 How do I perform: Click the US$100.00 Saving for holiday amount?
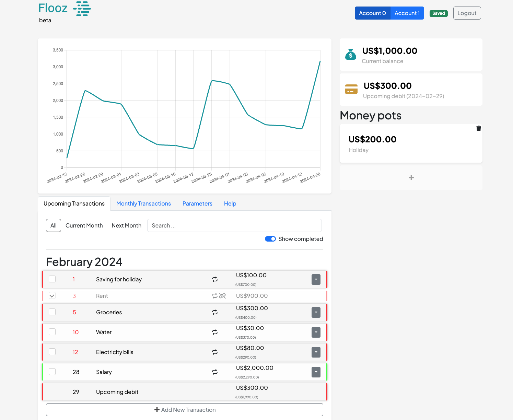click(x=251, y=275)
